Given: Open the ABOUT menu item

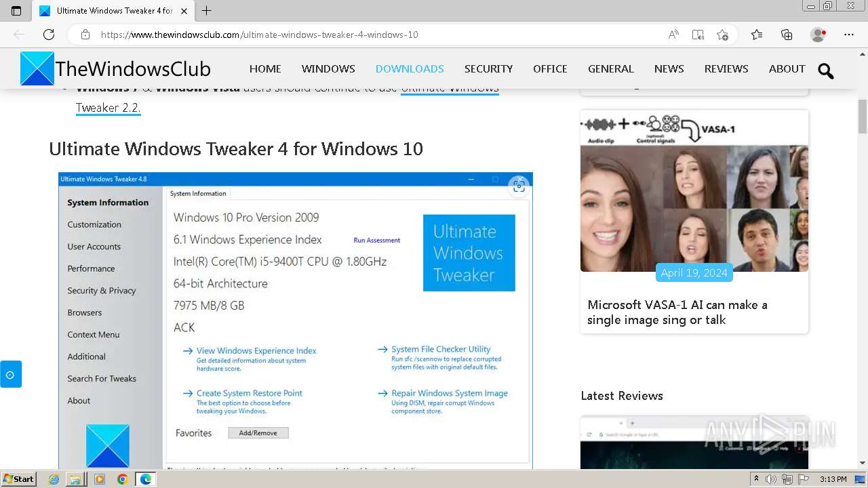Looking at the screenshot, I should coord(787,68).
